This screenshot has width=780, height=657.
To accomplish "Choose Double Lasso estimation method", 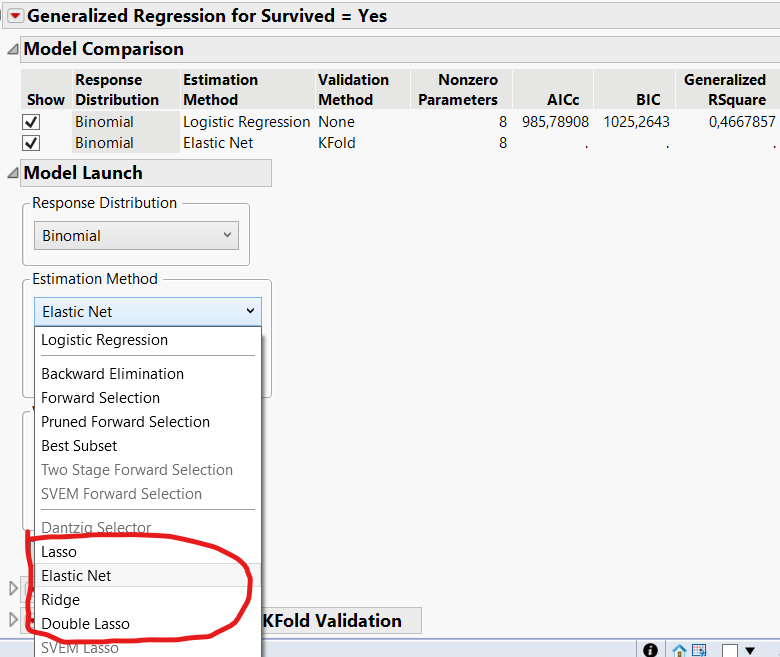I will coord(85,624).
